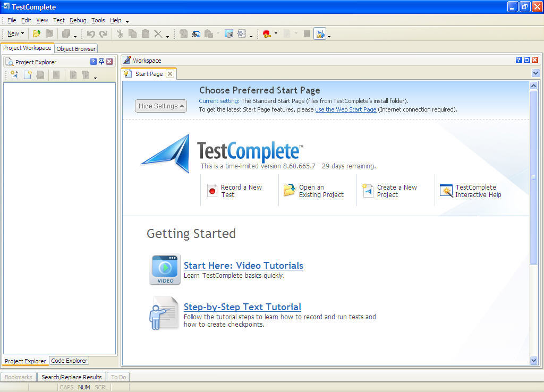Open the View menu
Viewport: 544px width, 392px height.
click(x=42, y=21)
